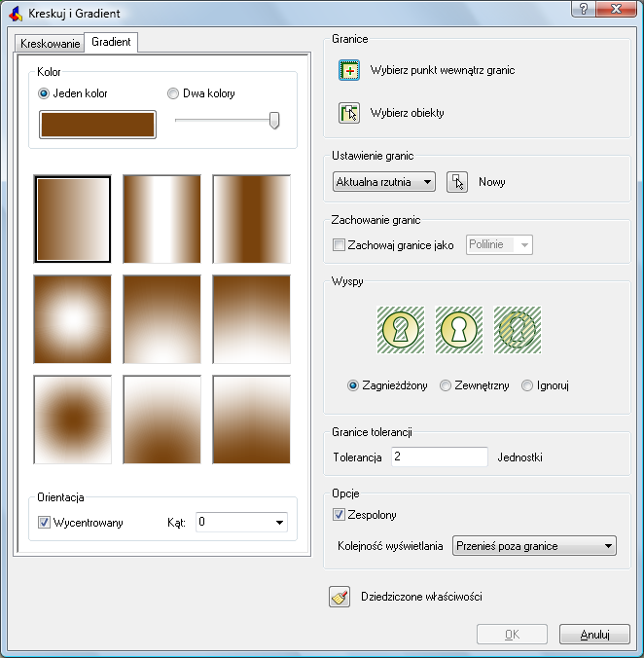Open the Kąt angle dropdown

pos(241,522)
